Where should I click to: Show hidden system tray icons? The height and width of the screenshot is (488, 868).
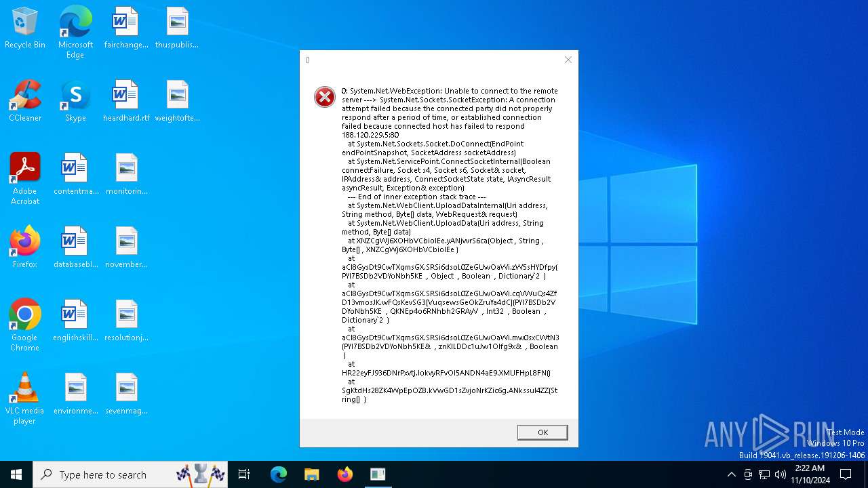[731, 474]
